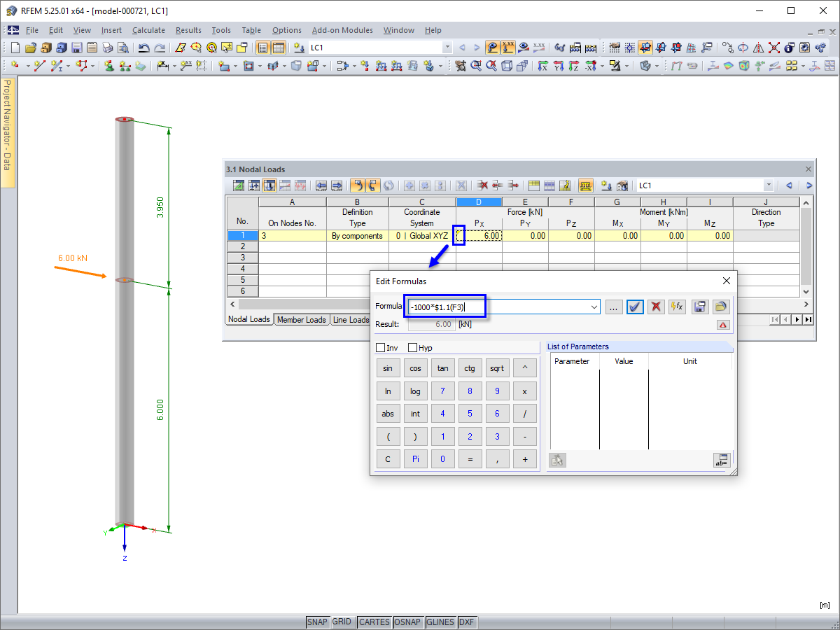This screenshot has height=630, width=840.
Task: Click the sqrt function button
Action: click(497, 368)
